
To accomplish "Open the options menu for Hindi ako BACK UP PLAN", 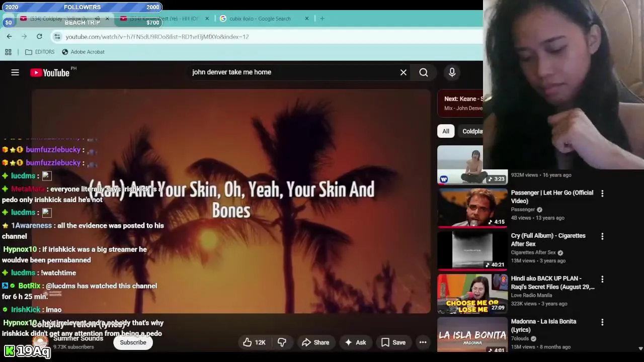I will [602, 279].
